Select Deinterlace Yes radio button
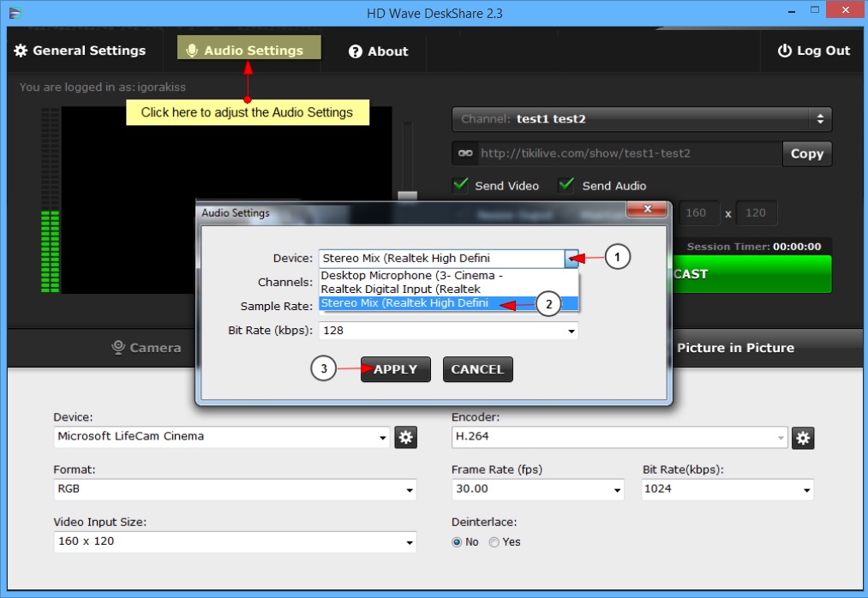The width and height of the screenshot is (868, 598). (x=494, y=542)
